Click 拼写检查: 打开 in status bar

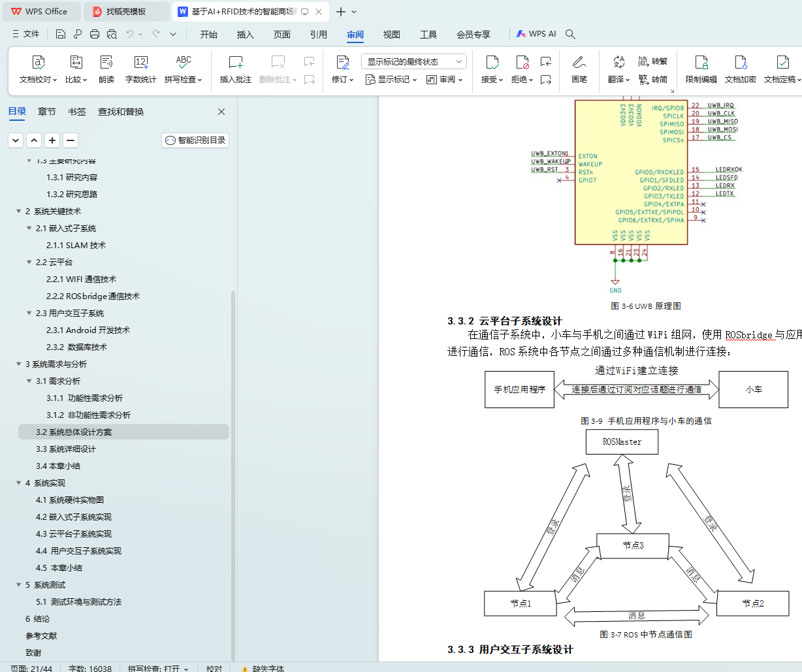pyautogui.click(x=158, y=668)
